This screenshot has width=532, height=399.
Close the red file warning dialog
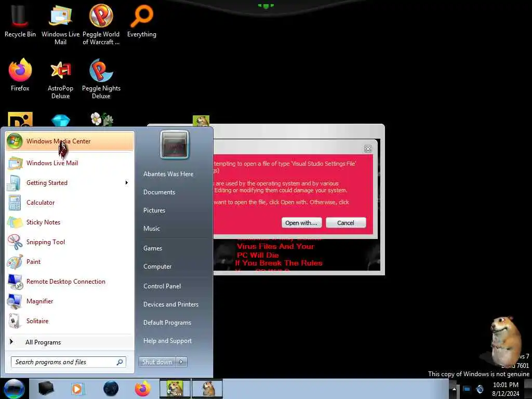coord(368,149)
